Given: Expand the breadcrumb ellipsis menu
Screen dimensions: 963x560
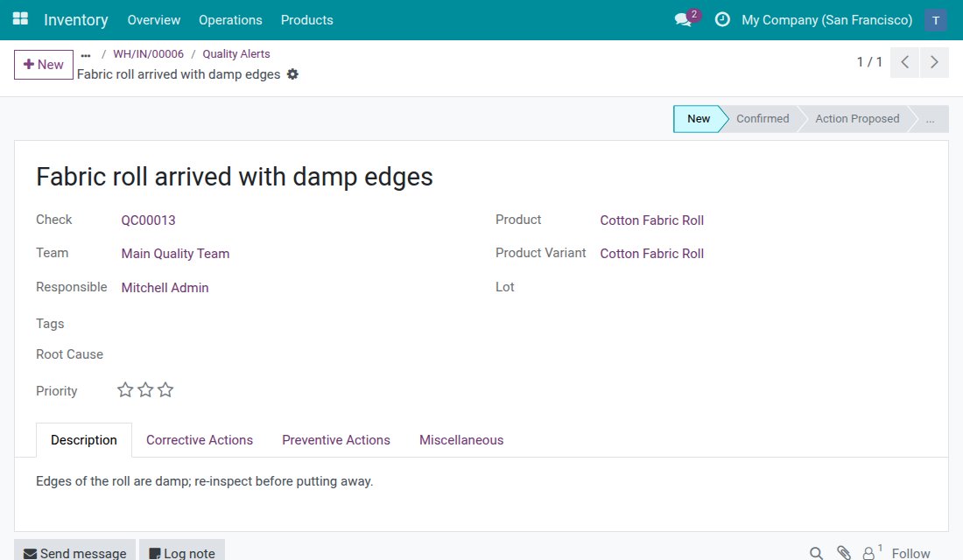Looking at the screenshot, I should (x=86, y=54).
